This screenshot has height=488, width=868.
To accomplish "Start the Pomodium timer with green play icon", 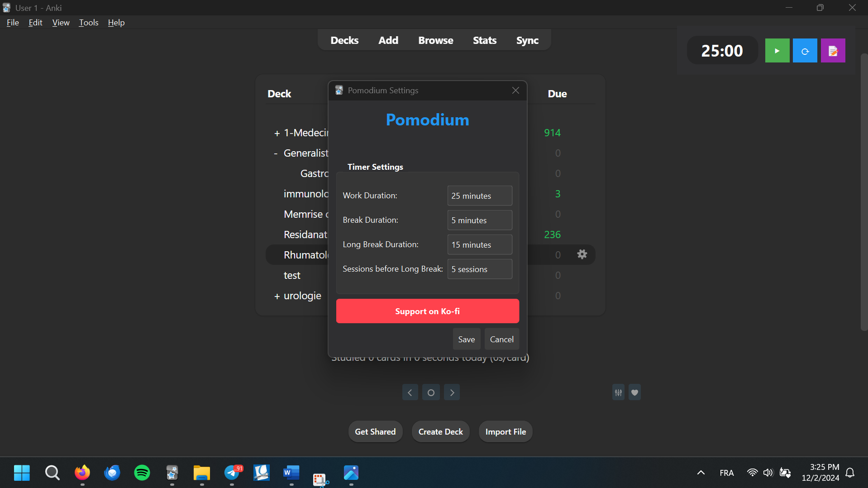I will click(x=777, y=50).
